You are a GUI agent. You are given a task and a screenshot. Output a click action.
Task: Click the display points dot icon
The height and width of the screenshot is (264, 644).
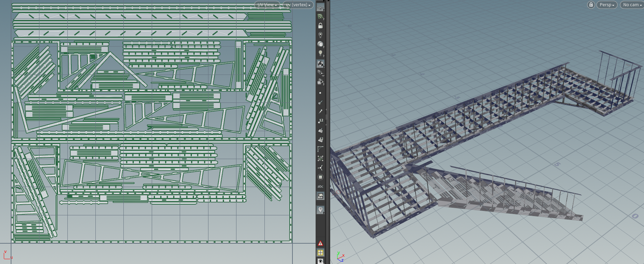(x=320, y=93)
